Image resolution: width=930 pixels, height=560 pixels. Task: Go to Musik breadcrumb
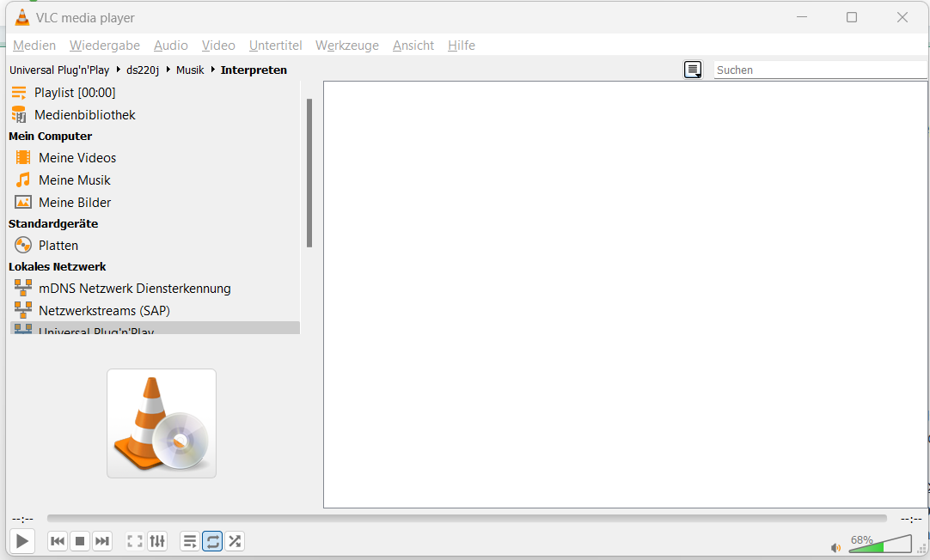point(190,70)
